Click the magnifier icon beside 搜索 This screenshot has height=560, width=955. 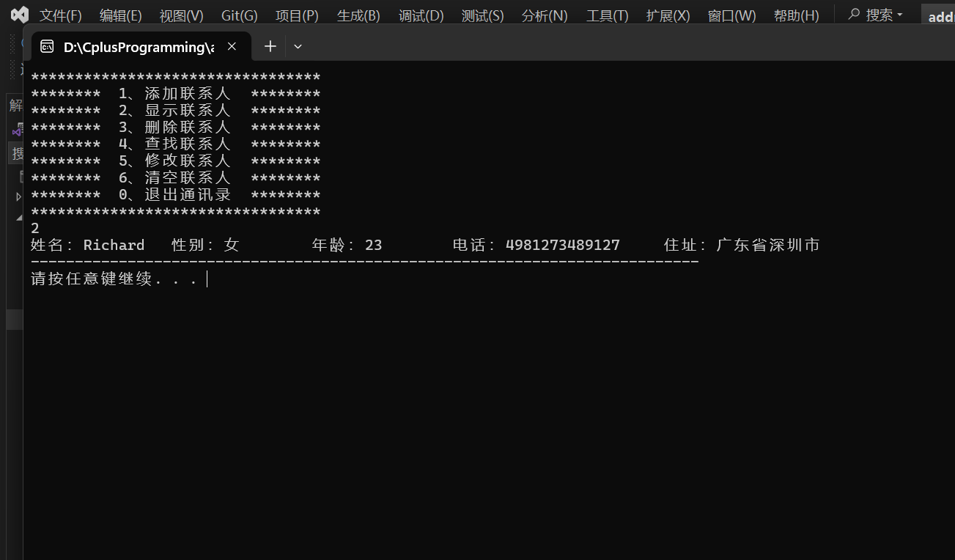pyautogui.click(x=854, y=14)
